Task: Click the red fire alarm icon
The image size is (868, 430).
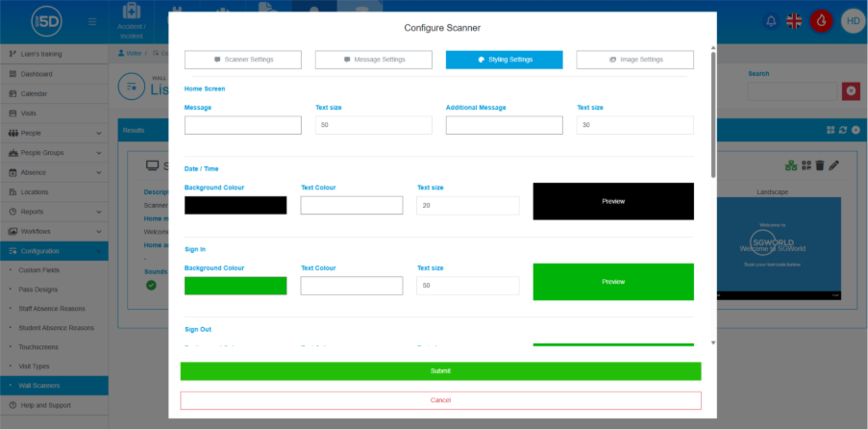Action: 821,21
